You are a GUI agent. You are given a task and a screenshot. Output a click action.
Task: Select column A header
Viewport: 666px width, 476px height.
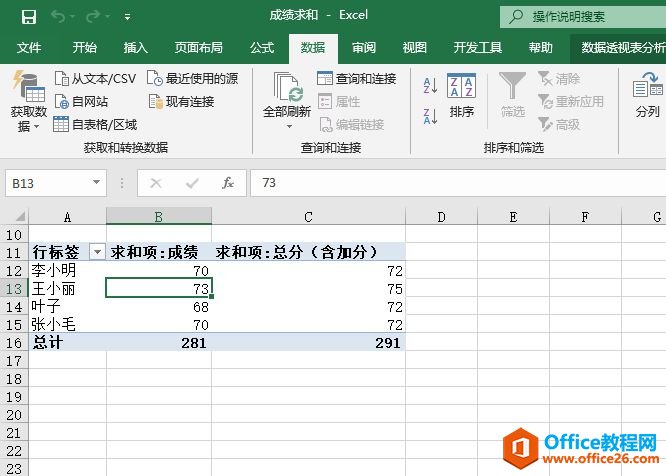68,217
